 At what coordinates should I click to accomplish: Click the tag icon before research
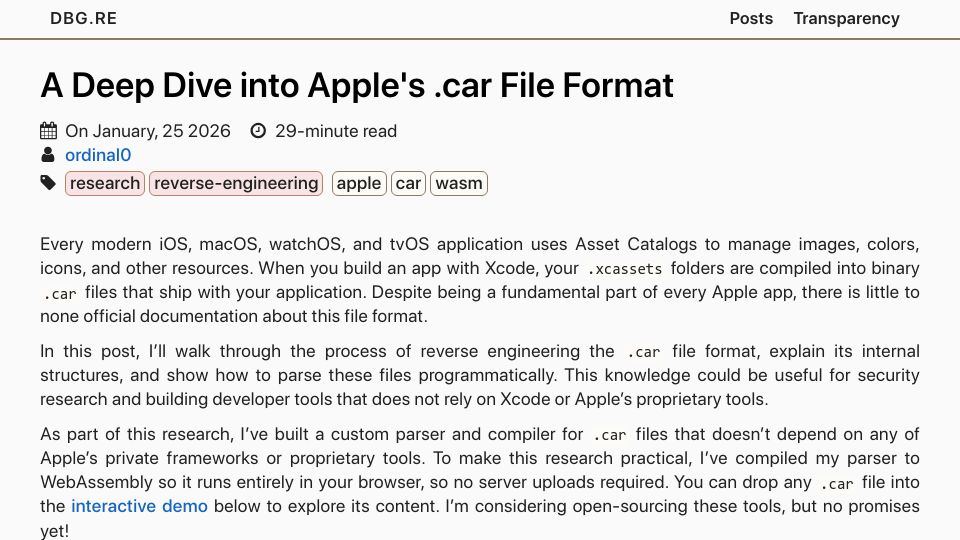(x=48, y=182)
